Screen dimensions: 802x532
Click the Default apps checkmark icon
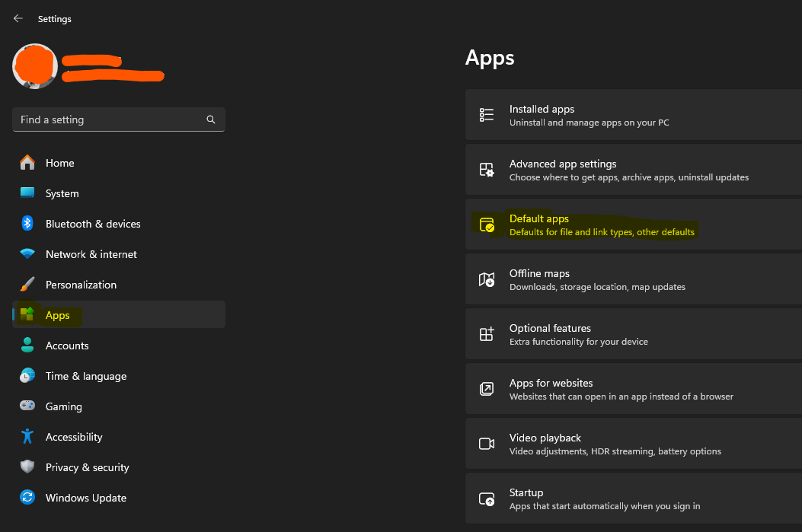coord(487,225)
